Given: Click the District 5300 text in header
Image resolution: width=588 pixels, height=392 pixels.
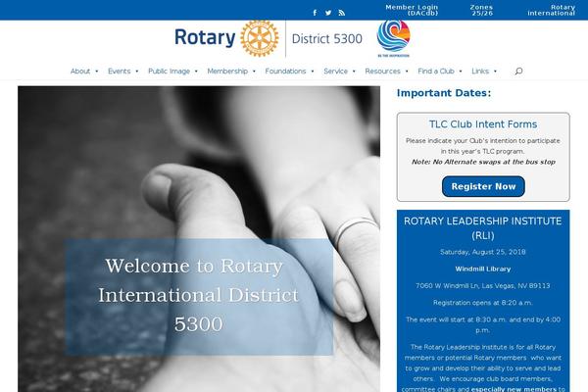Looking at the screenshot, I should click(x=326, y=38).
